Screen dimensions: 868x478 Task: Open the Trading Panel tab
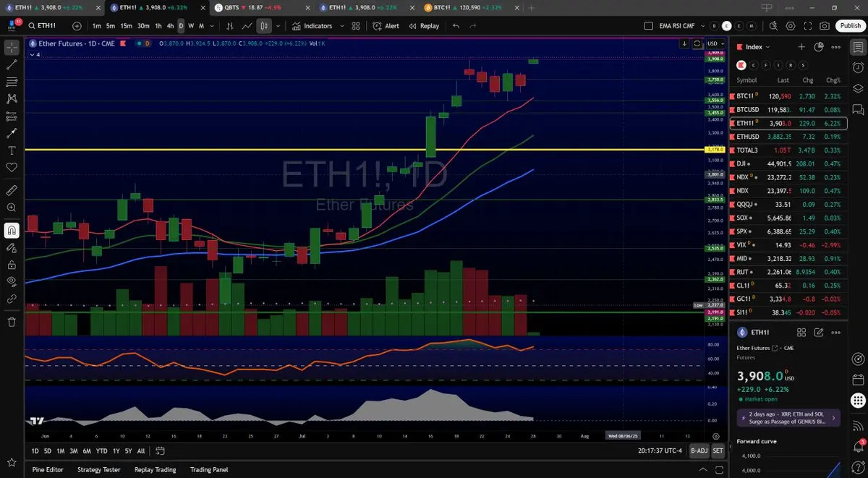click(209, 469)
